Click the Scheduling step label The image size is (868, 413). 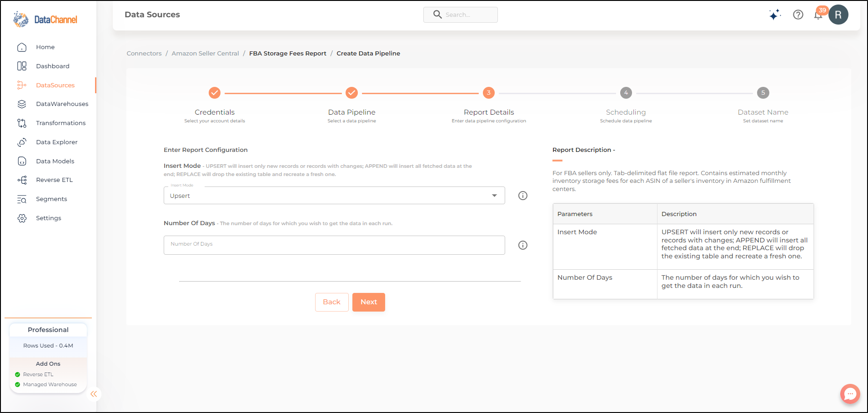click(x=626, y=112)
